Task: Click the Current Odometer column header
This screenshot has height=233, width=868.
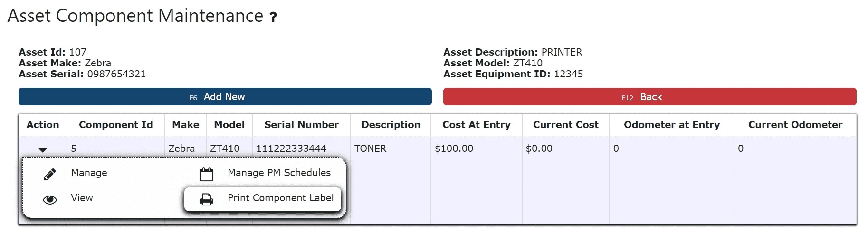Action: coord(795,125)
